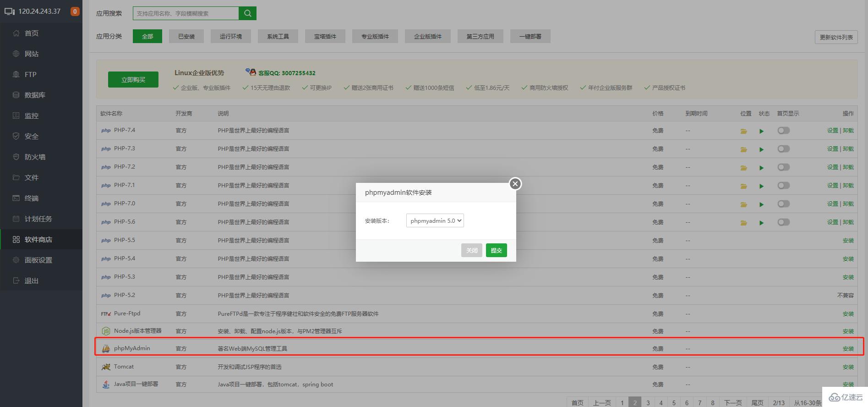Click the PHP-7.1 running status play icon

(761, 186)
